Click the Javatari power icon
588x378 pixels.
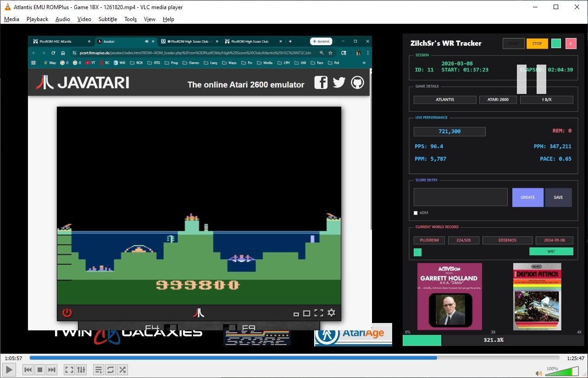(x=67, y=313)
